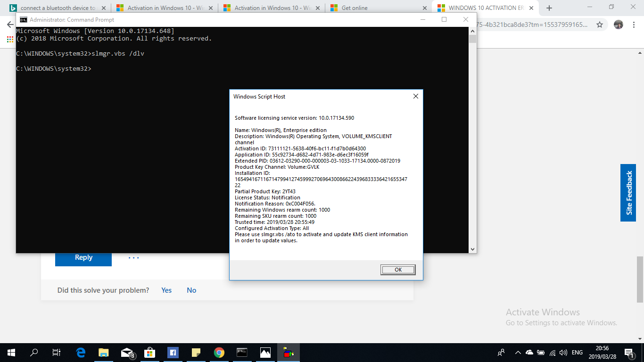Open Microsoft Store from the taskbar
Viewport: 644px width, 362px height.
[149, 353]
